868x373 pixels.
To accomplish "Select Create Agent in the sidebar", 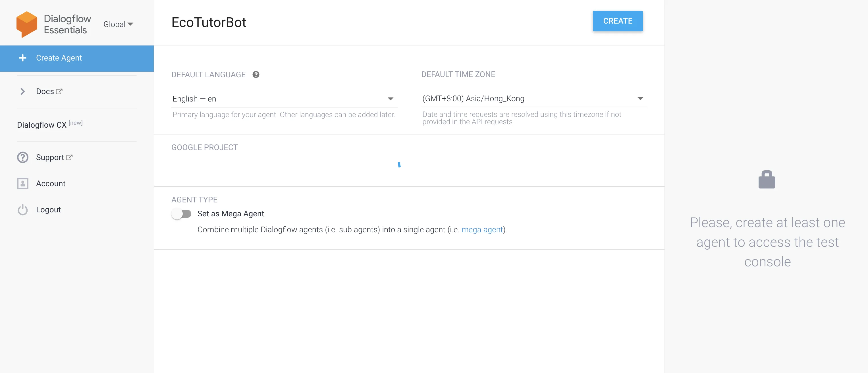I will pos(59,58).
